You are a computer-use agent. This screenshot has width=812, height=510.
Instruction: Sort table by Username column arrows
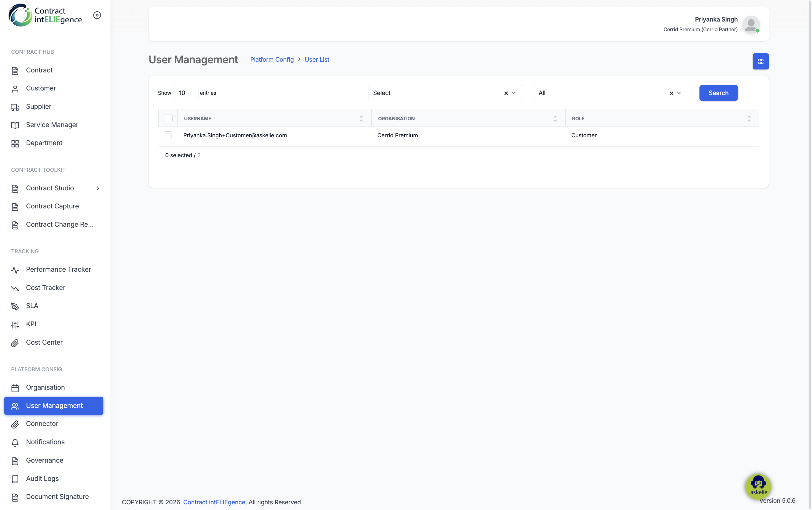[x=361, y=118]
